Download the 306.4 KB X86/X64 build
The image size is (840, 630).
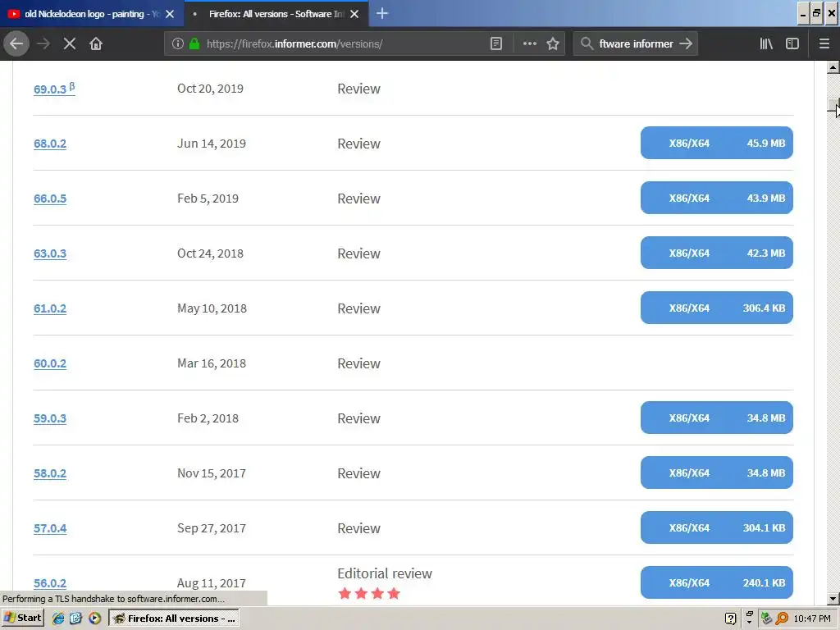pyautogui.click(x=716, y=308)
